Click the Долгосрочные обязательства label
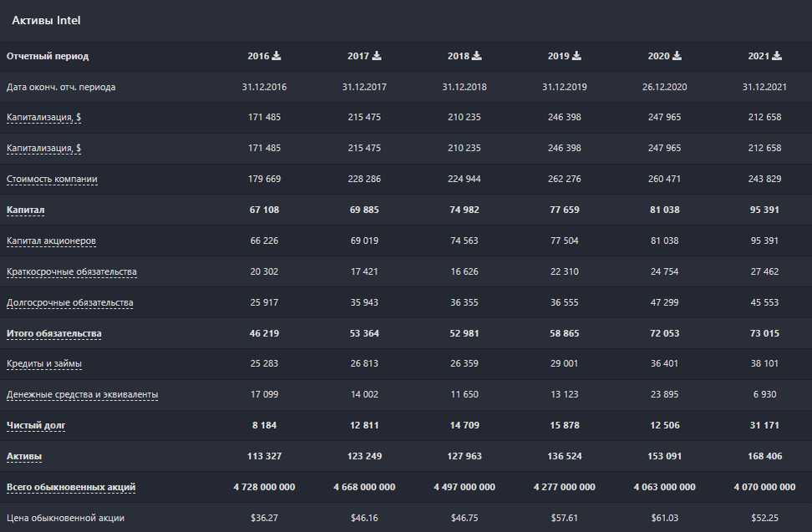Image resolution: width=812 pixels, height=532 pixels. tap(70, 302)
